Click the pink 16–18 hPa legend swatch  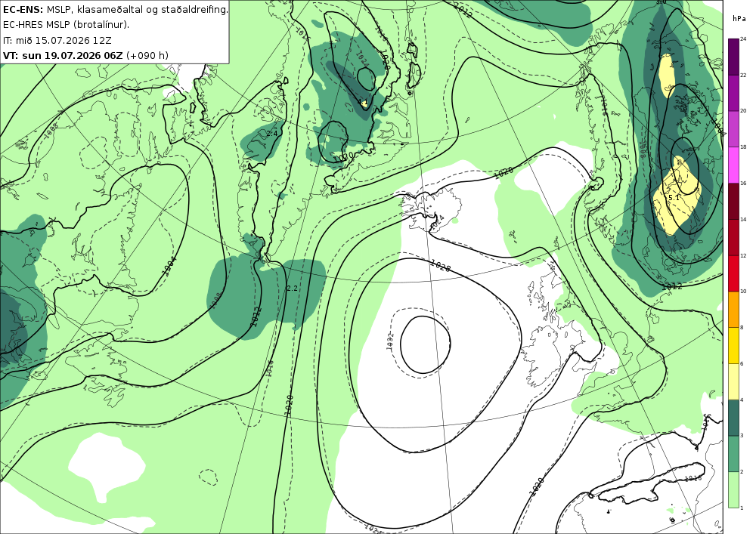733,165
